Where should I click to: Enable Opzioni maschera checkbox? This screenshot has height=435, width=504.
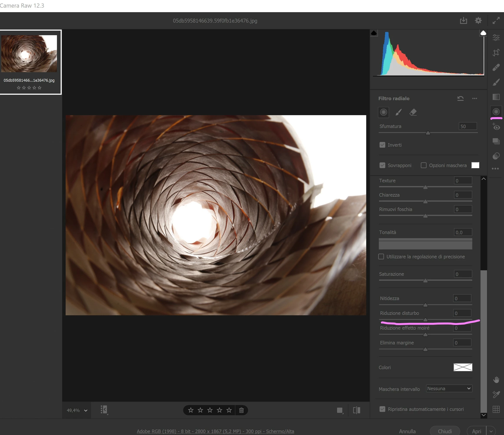click(x=424, y=165)
